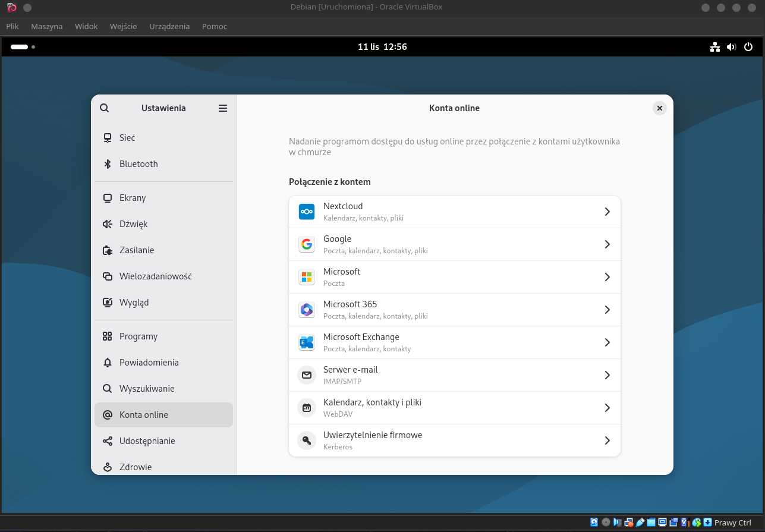Open the Google account row chevron
The height and width of the screenshot is (532, 765).
click(607, 244)
